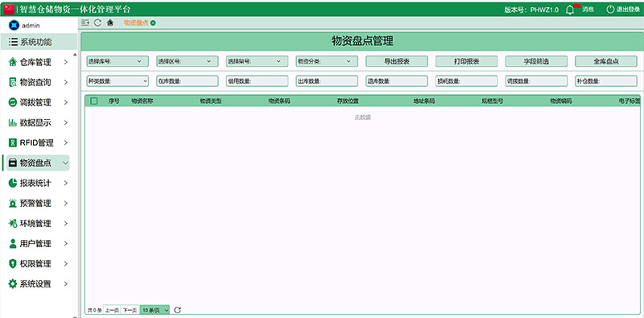
Task: Click the 导出报表 button
Action: 396,61
